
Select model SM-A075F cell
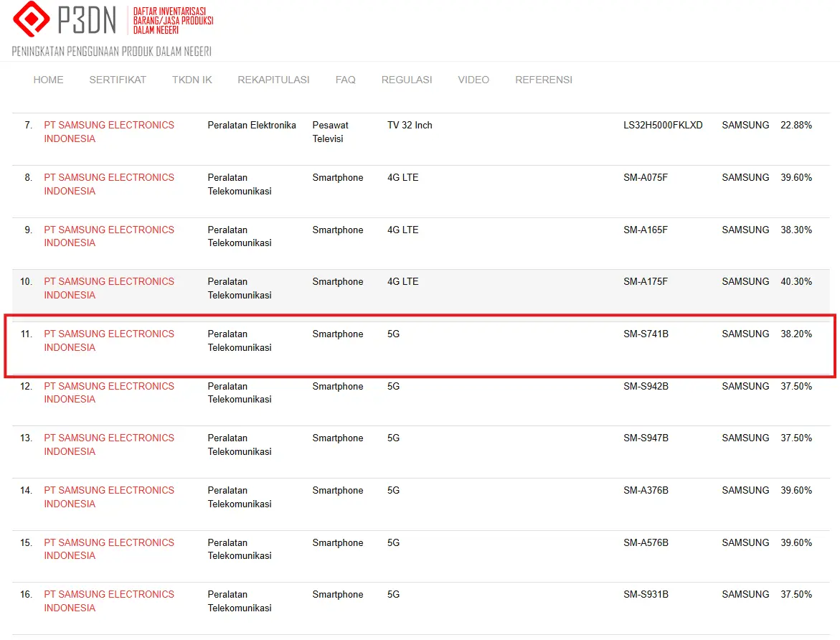646,177
